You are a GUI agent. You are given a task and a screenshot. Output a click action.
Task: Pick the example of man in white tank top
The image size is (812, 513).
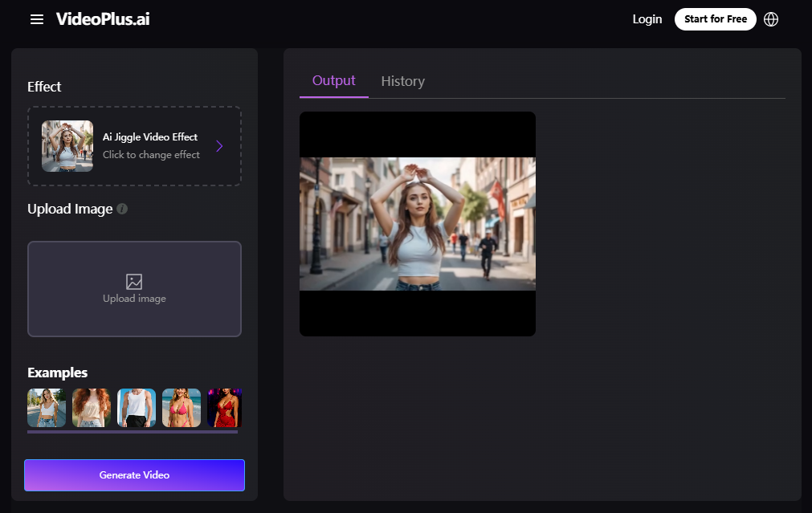(x=137, y=407)
